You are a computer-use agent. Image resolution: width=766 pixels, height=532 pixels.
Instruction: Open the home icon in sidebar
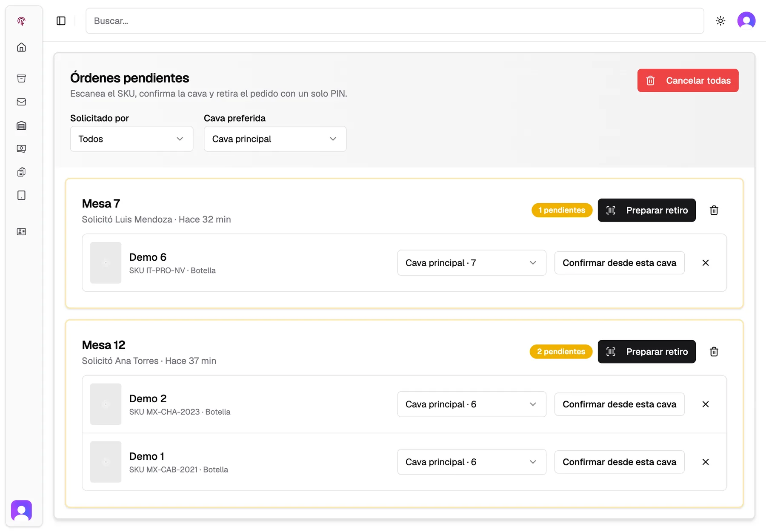pos(21,47)
